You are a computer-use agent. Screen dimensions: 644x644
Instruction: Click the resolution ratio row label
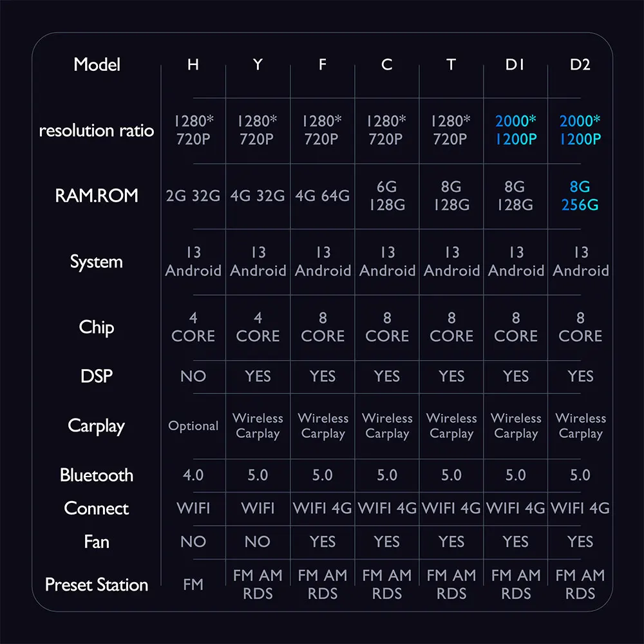(97, 131)
